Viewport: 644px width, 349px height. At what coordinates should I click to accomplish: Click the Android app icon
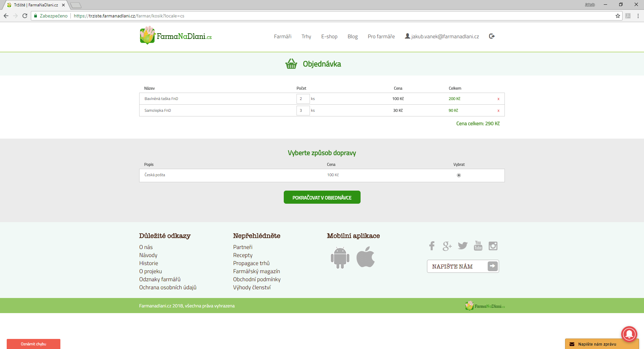pos(340,257)
